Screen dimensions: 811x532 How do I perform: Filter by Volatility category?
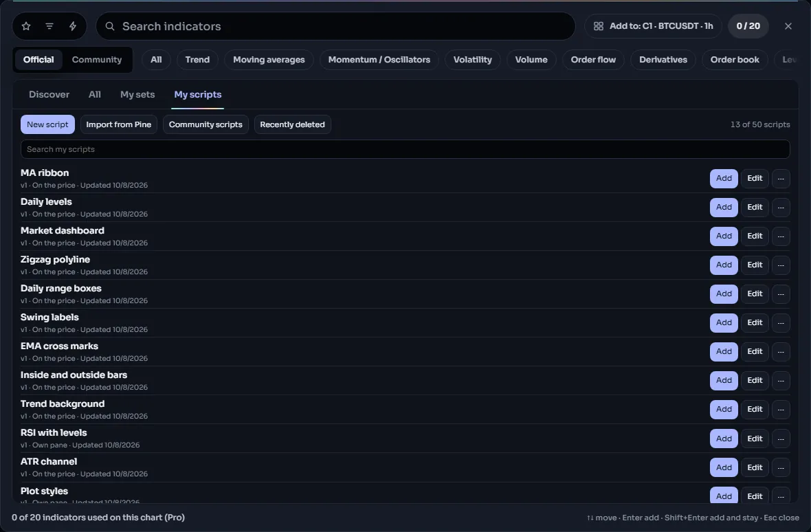tap(473, 60)
